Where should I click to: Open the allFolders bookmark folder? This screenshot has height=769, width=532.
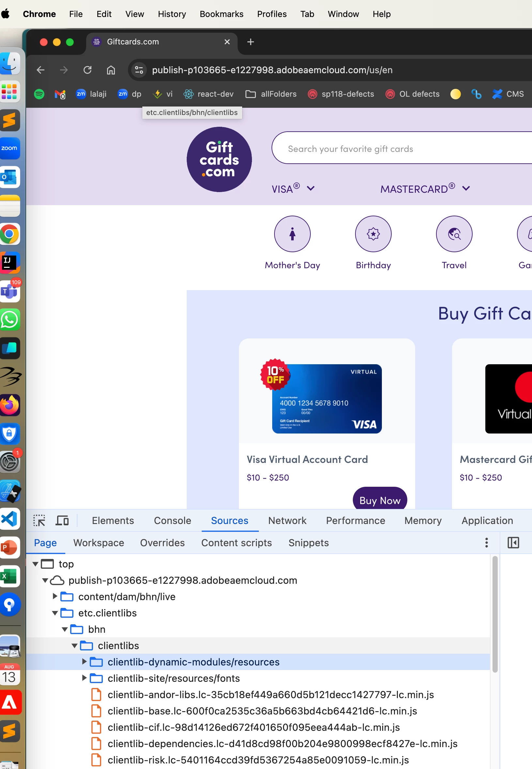271,94
